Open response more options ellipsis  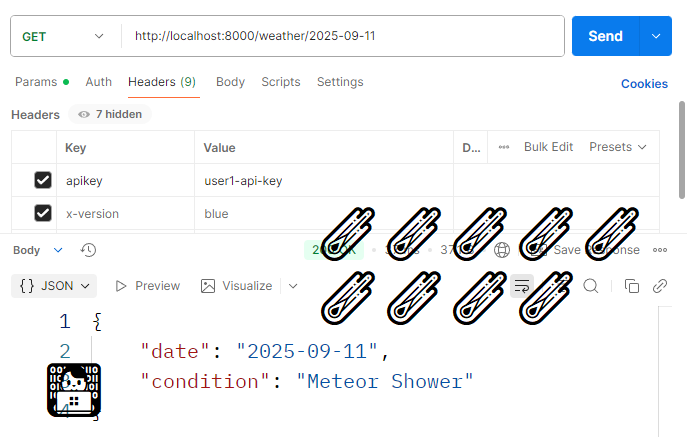point(660,250)
